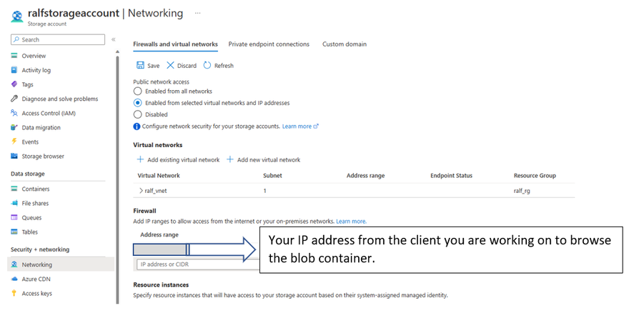Switch to Custom domain tab
644x313 pixels.
click(345, 44)
